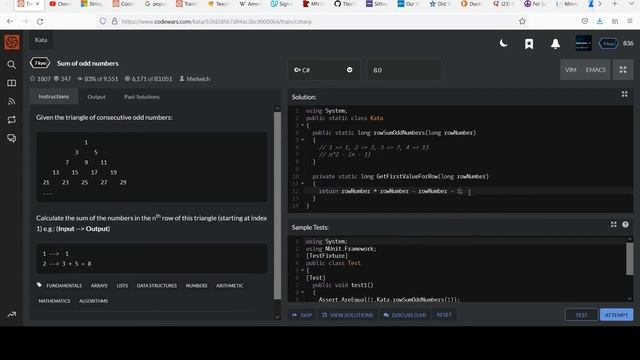
Task: Click the star count icon under title
Action: [x=32, y=78]
